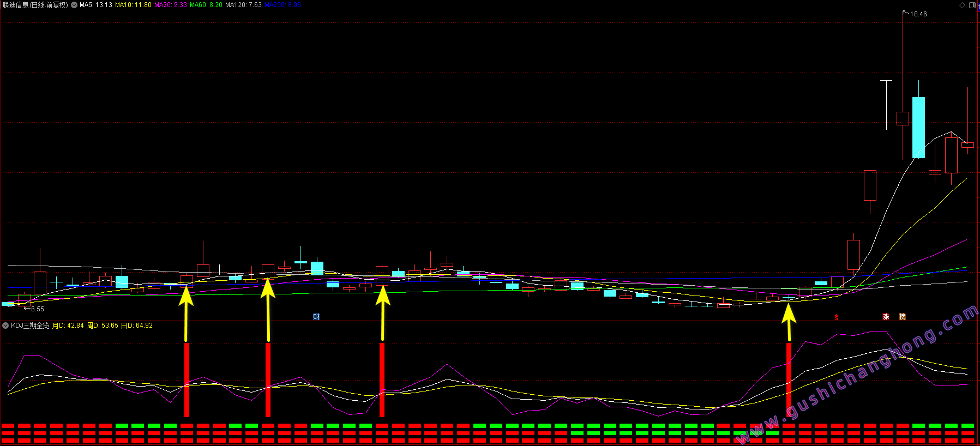Select the yellow MA10: 11.80 label
Screen dimensions: 980x446
pyautogui.click(x=133, y=5)
